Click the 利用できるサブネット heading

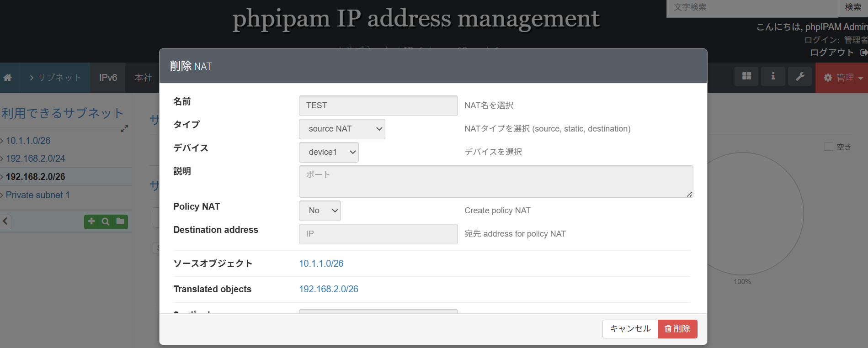coord(63,113)
